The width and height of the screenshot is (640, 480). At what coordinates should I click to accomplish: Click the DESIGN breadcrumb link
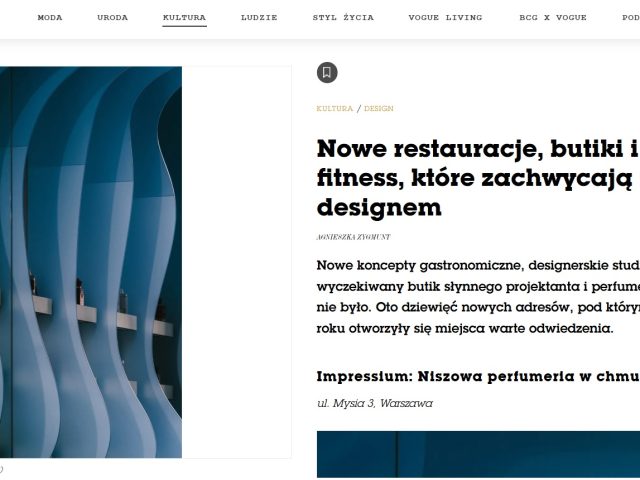[379, 109]
